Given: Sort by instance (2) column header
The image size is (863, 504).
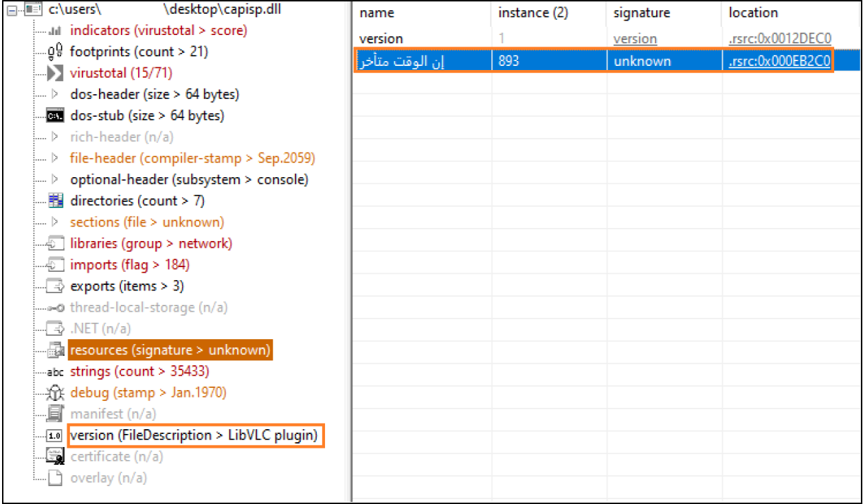Looking at the screenshot, I should (533, 13).
